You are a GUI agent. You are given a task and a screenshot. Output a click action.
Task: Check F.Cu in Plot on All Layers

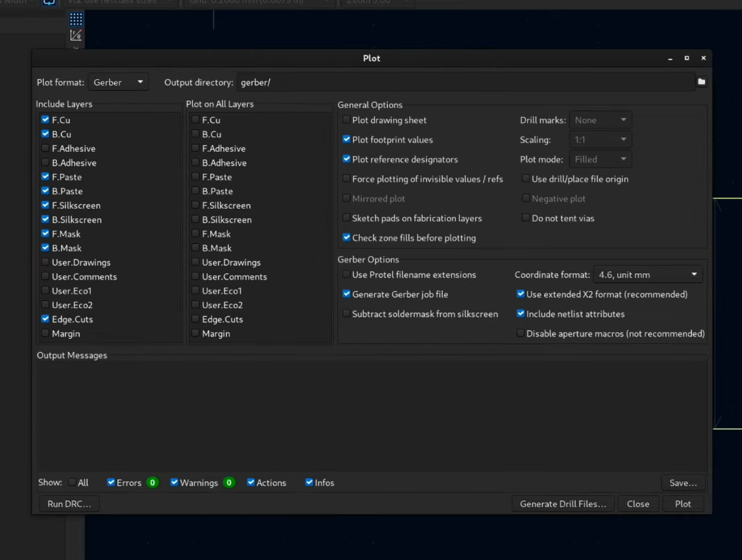pos(196,120)
